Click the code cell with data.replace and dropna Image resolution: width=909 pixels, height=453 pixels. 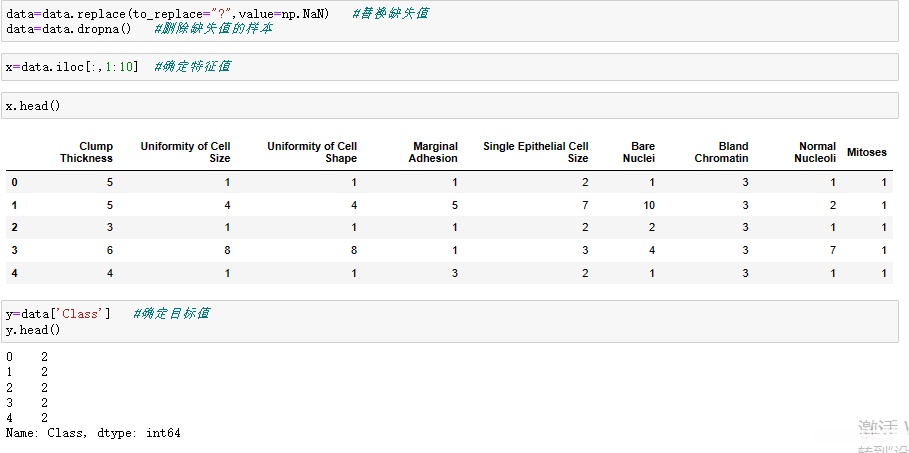(450, 21)
